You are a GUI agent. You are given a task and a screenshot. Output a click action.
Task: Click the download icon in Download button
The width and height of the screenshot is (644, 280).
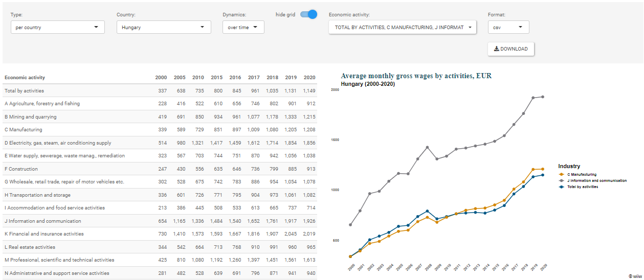496,49
